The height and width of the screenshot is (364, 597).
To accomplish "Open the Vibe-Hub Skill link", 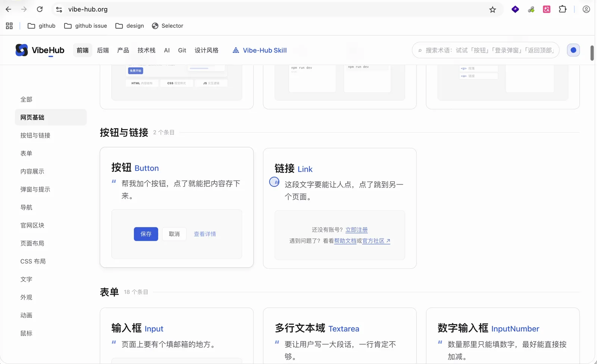I will (260, 50).
